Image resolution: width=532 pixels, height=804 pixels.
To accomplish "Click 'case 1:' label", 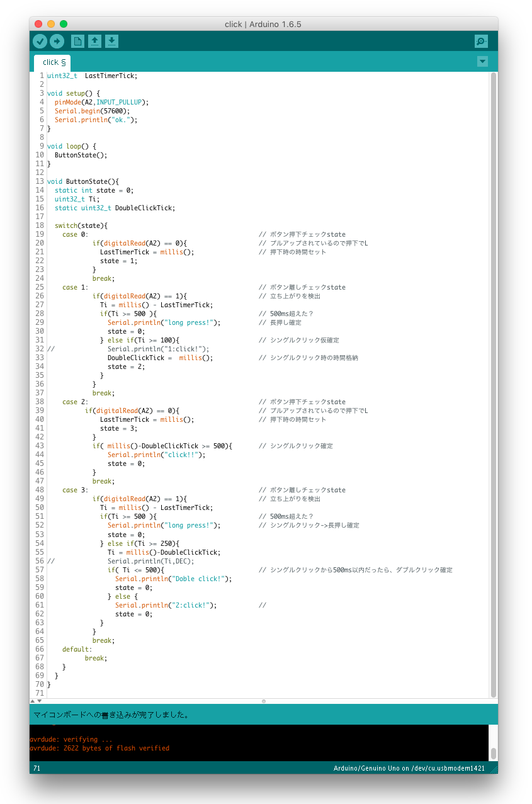I will coord(76,287).
